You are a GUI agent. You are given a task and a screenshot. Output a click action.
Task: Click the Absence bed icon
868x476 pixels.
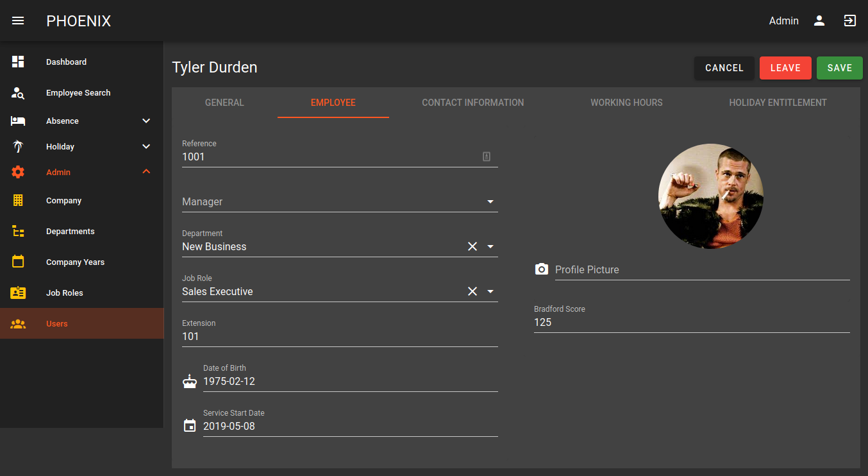click(18, 121)
